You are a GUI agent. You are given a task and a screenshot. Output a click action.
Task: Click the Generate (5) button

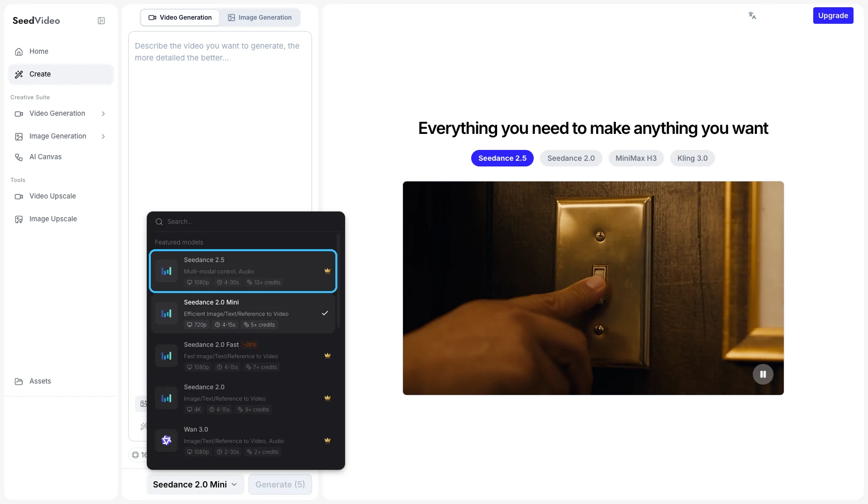click(280, 484)
